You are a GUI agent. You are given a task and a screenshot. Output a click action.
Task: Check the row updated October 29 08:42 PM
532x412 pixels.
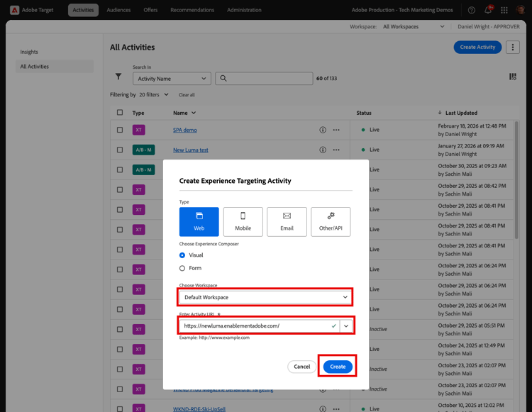coord(120,189)
